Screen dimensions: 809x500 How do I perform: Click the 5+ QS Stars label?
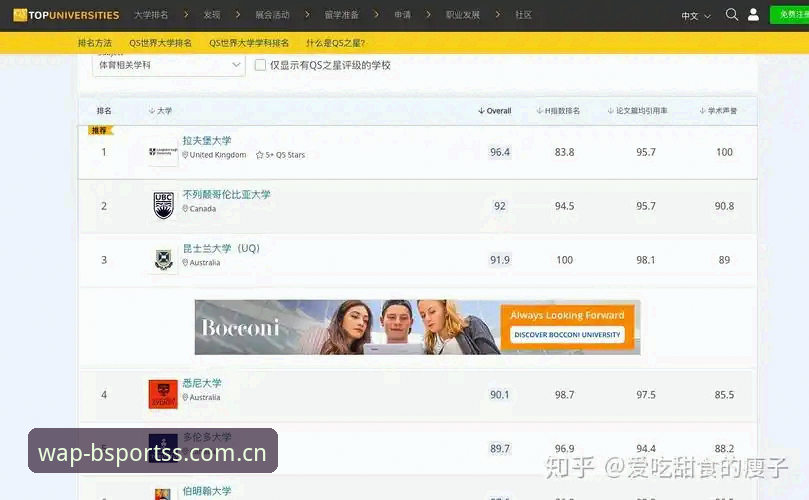285,155
